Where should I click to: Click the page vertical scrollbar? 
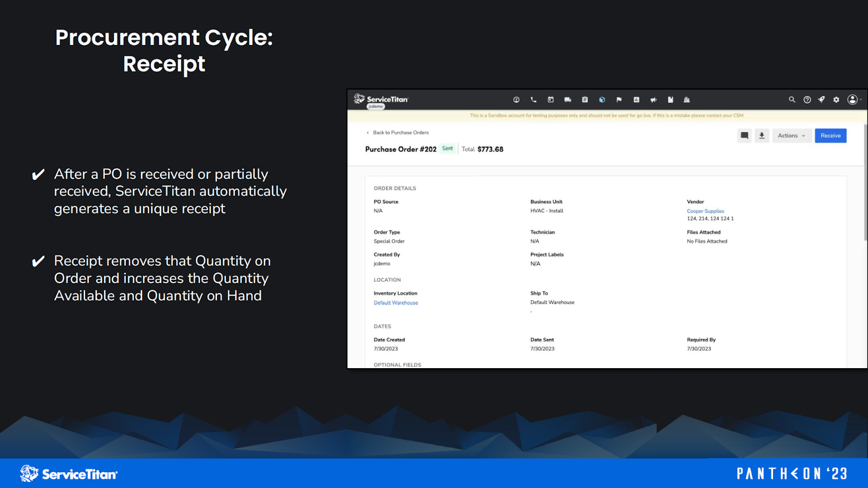coord(865,182)
